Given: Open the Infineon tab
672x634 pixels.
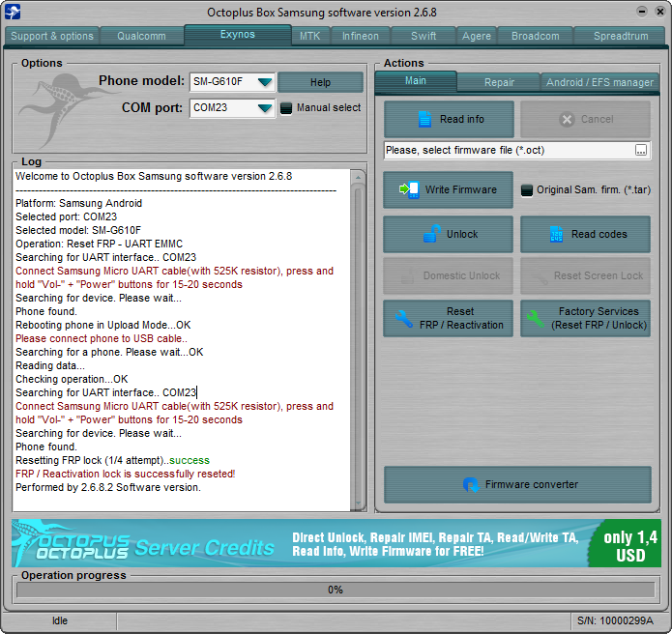Looking at the screenshot, I should pos(360,36).
